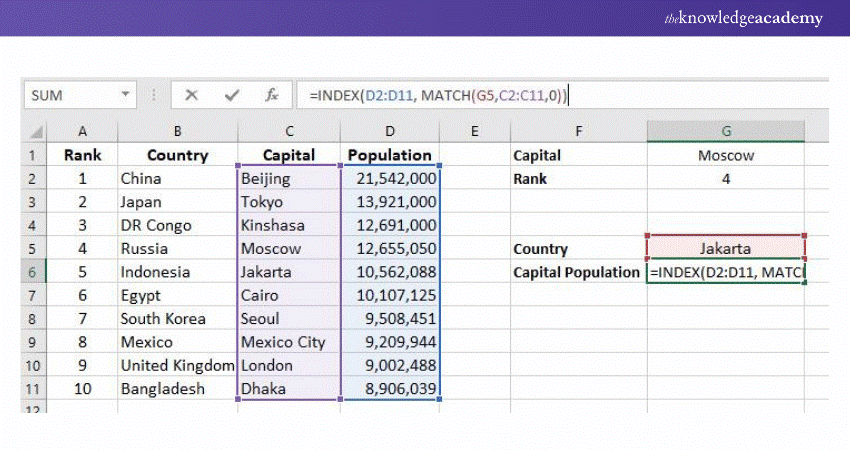850x450 pixels.
Task: Click the Cancel (X) formula button
Action: [x=191, y=96]
